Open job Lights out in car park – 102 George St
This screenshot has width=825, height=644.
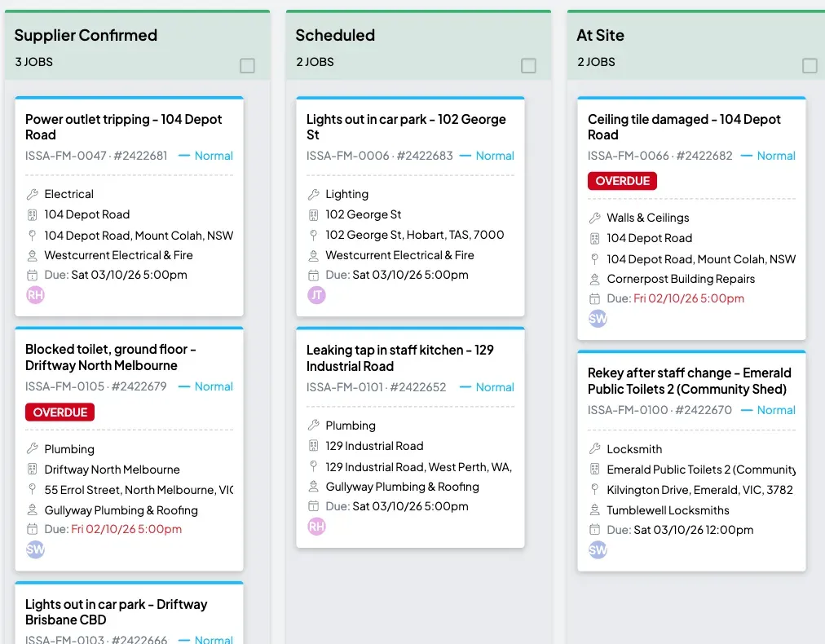[x=406, y=127]
